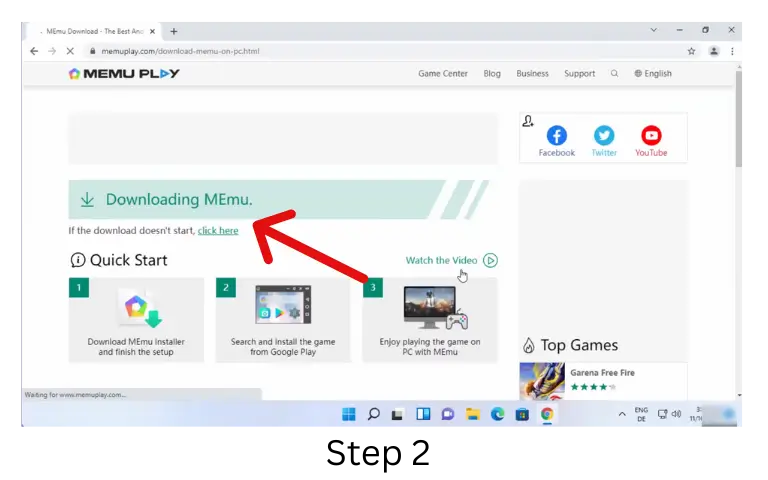Click the Download MEmu installer step card
Viewport: 768px width, 480px height.
[136, 320]
